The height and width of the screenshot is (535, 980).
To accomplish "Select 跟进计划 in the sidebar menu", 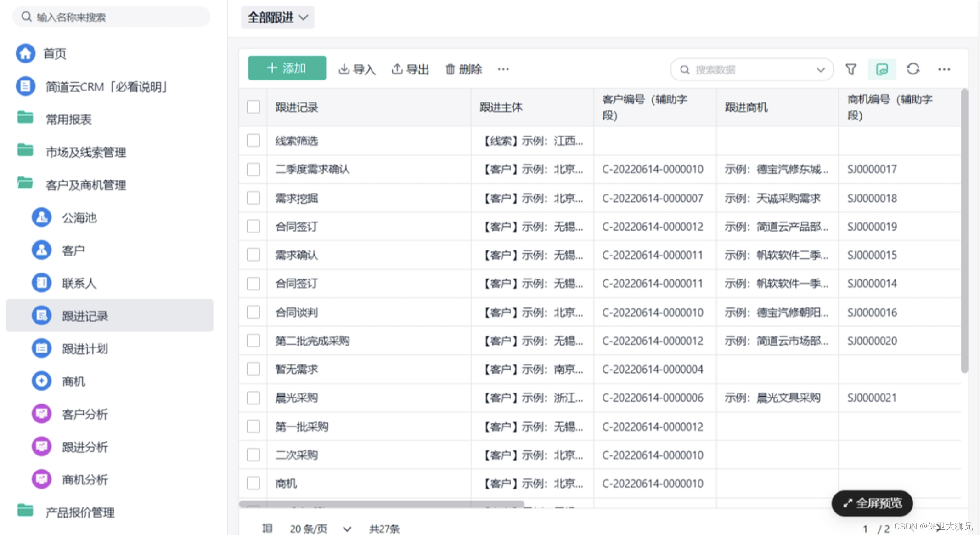I will (x=85, y=349).
